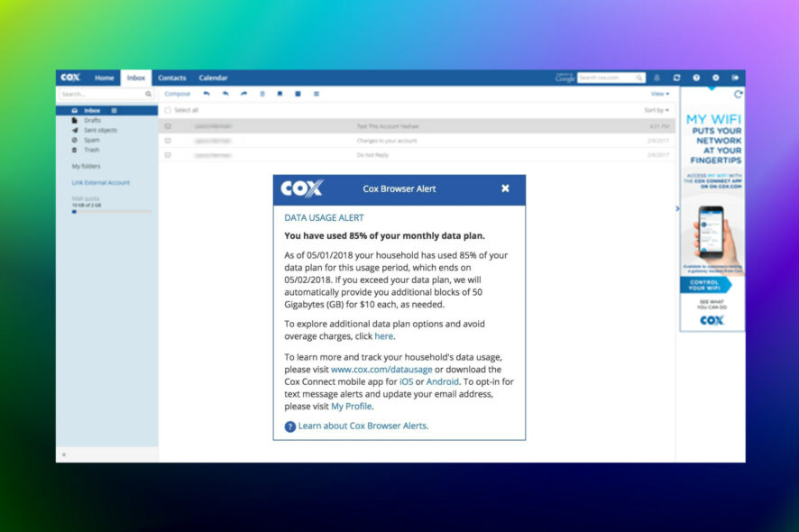The image size is (799, 532).
Task: Click the refresh sync icon in top bar
Action: (x=676, y=78)
